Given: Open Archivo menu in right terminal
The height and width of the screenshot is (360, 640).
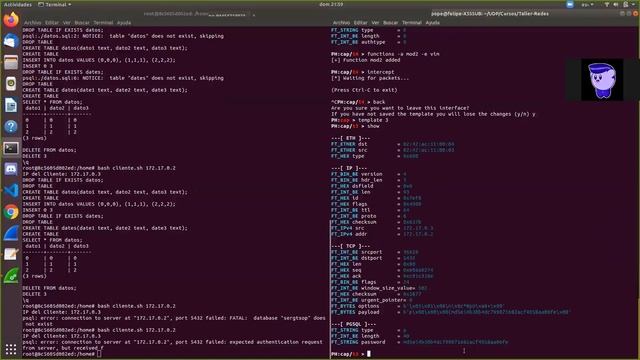Looking at the screenshot, I should (x=341, y=23).
